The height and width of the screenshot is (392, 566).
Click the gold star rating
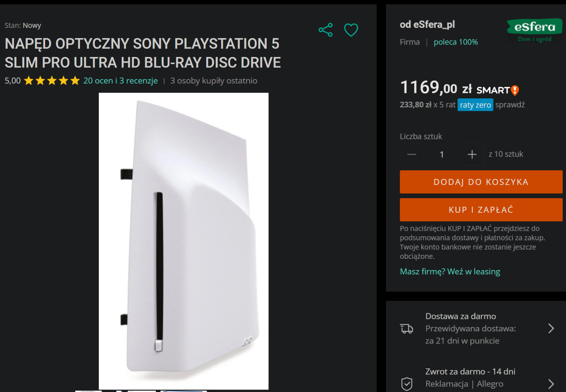[x=52, y=81]
